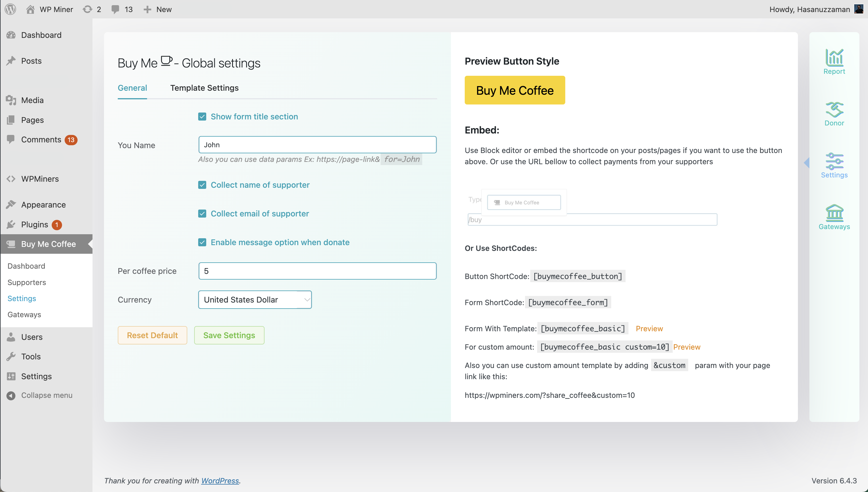Click the Comments 13 badge in sidebar
868x492 pixels.
71,140
